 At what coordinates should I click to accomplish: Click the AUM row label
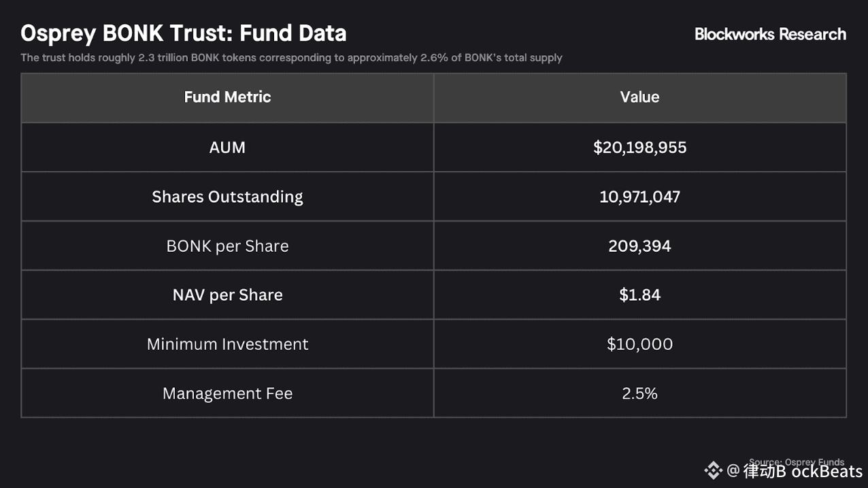227,148
